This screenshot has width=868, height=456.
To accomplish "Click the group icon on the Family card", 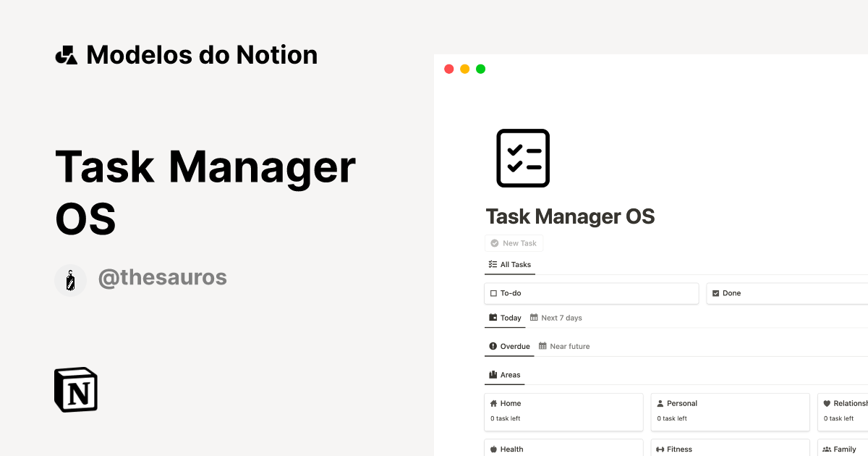I will click(828, 449).
